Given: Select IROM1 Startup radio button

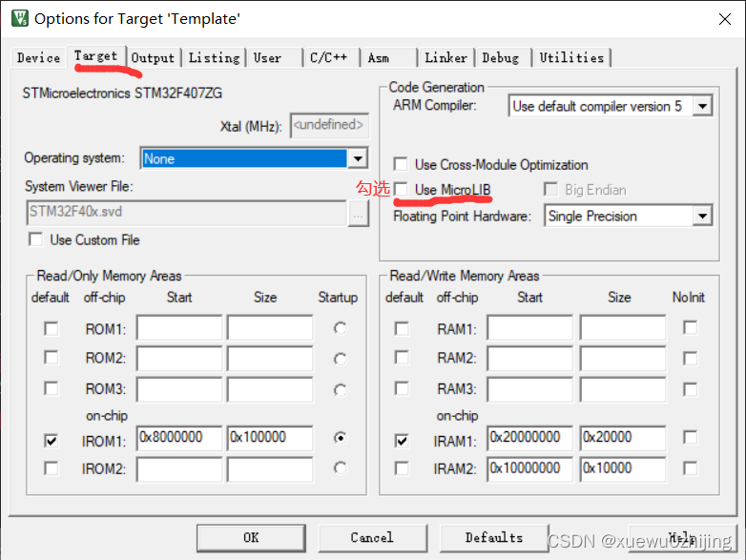Looking at the screenshot, I should (340, 437).
